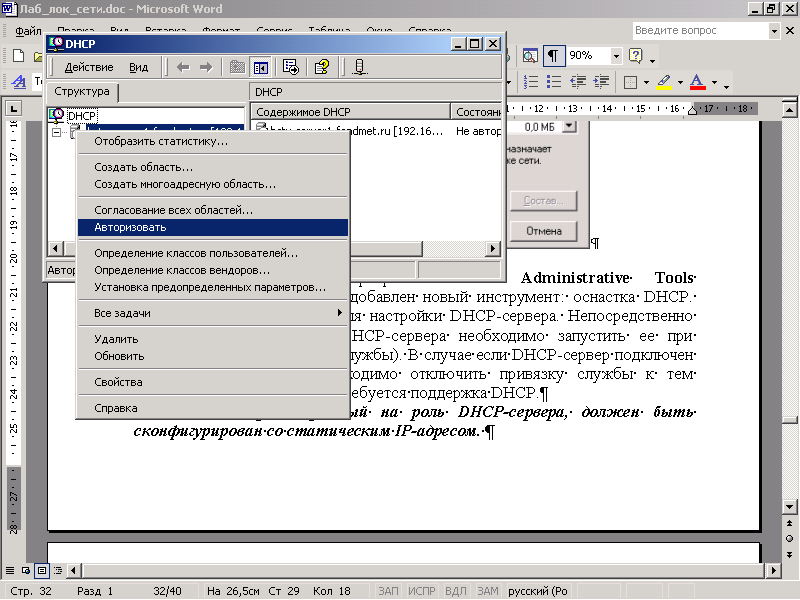Viewport: 800px width, 600px height.
Task: Choose Авторизовать in context menu
Action: tap(213, 228)
